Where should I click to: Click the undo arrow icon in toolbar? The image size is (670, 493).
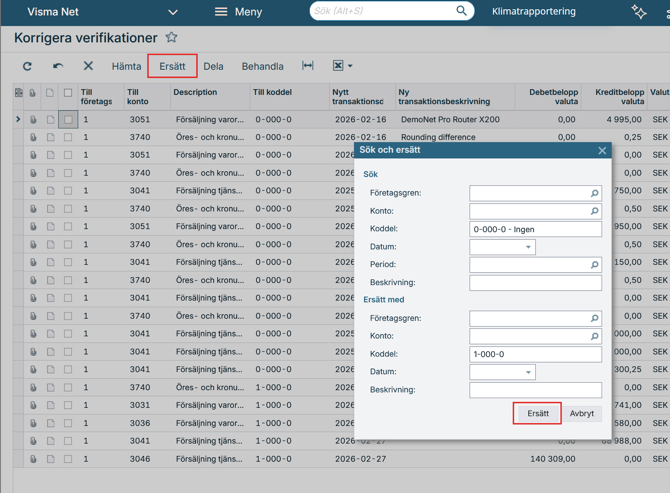click(x=58, y=67)
